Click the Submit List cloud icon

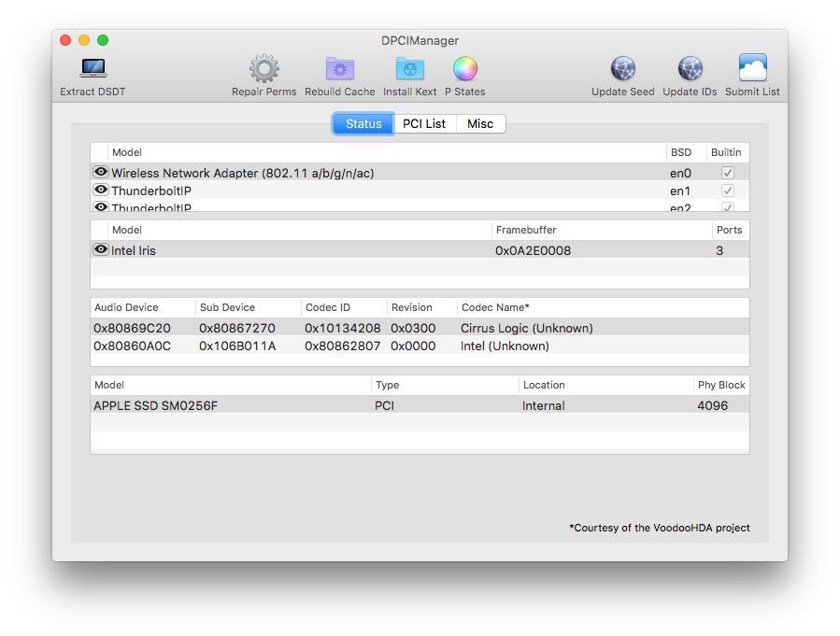tap(752, 69)
